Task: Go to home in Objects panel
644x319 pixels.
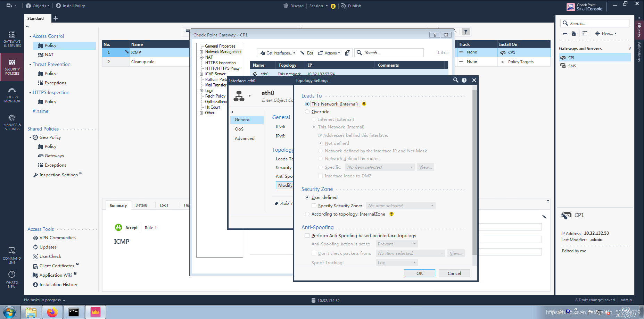Action: click(x=574, y=34)
